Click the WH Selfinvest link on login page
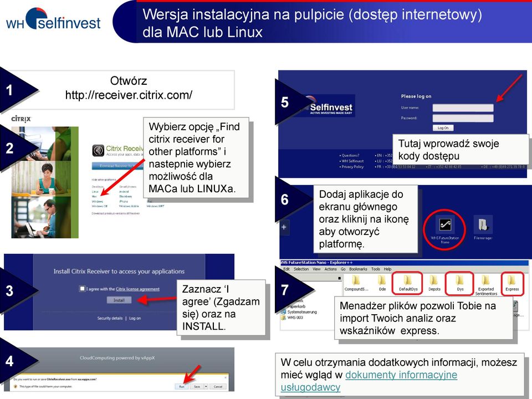The width and height of the screenshot is (532, 399). [352, 161]
